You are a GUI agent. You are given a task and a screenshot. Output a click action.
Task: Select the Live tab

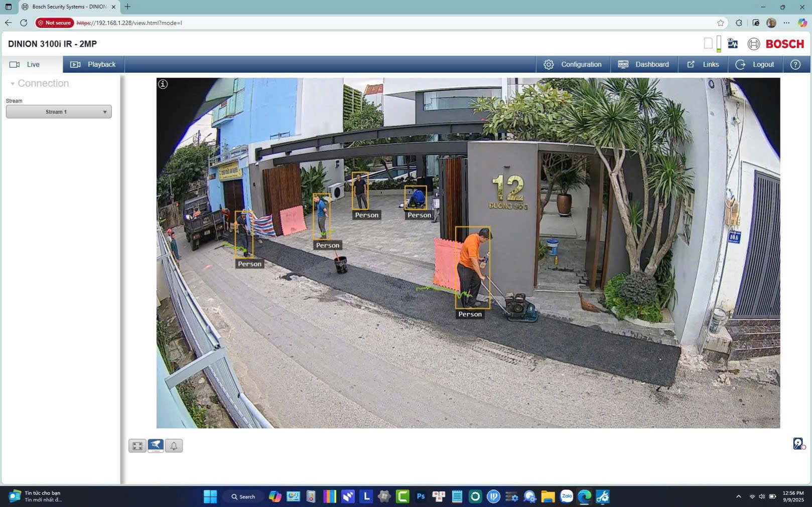coord(32,65)
